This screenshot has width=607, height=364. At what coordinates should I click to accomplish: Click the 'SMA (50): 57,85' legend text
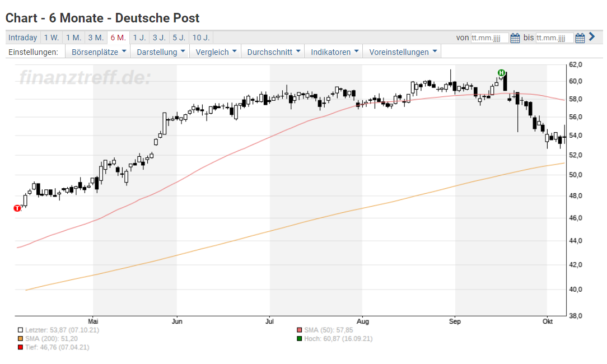click(x=329, y=330)
